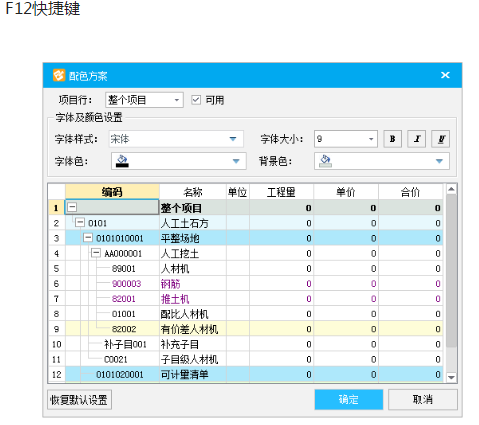Viewport: 479px width, 425px height.
Task: Select the 子目级人材机 cell
Action: point(193,359)
